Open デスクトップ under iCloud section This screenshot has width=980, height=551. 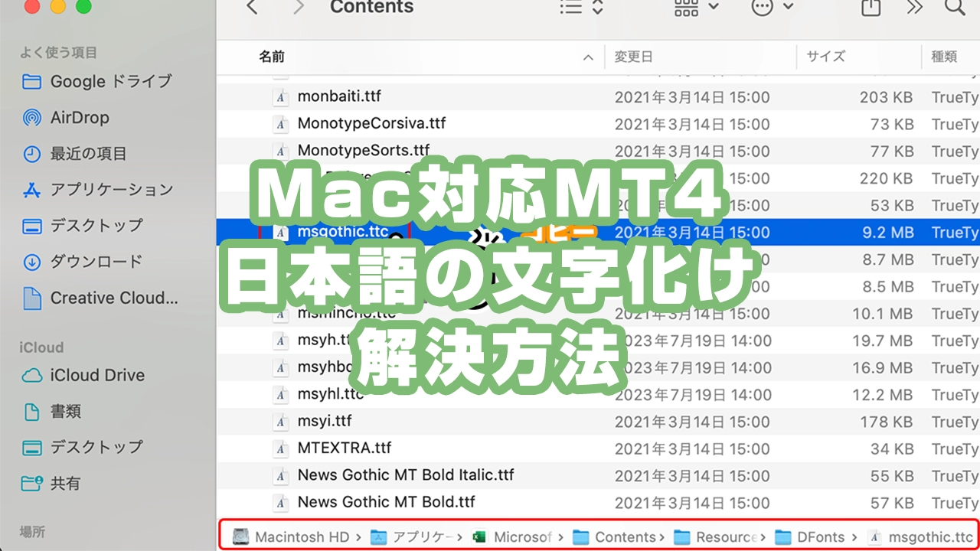point(83,447)
